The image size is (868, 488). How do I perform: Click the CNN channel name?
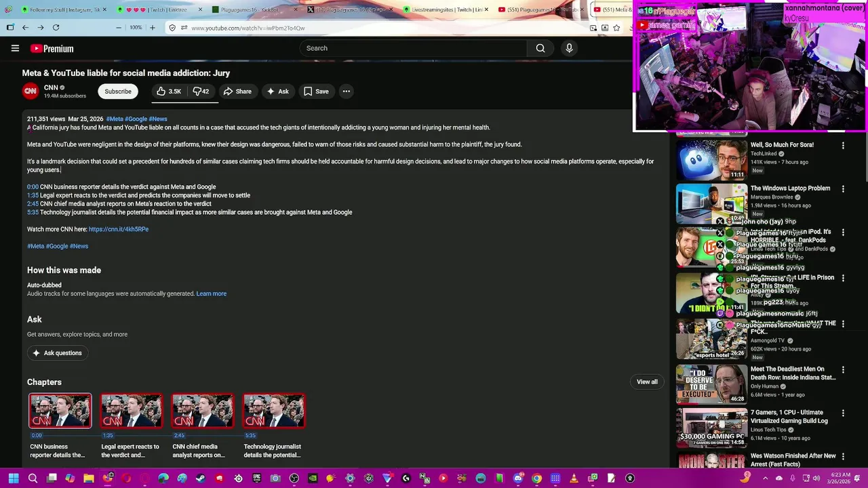[x=51, y=88]
